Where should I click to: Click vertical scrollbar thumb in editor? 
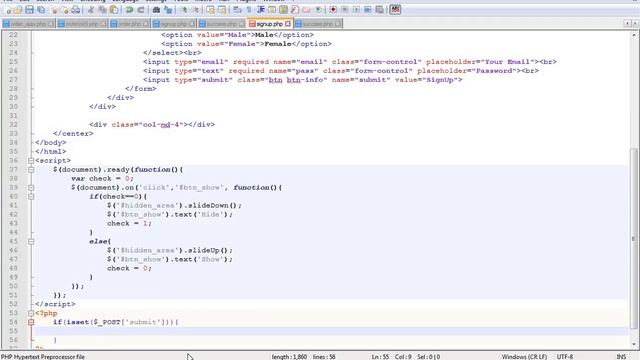pyautogui.click(x=634, y=238)
